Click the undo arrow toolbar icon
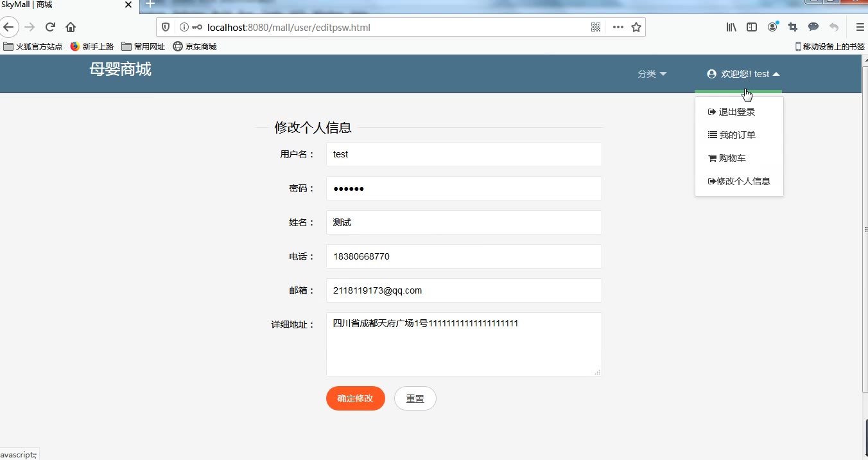Image resolution: width=868 pixels, height=460 pixels. (834, 27)
